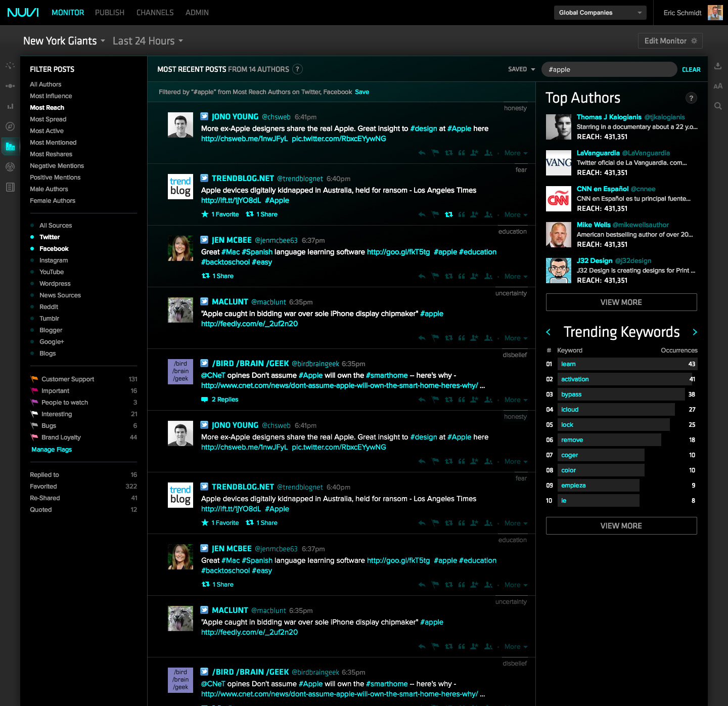Click highlighted retweet icon on first Trendblog.net post
This screenshot has height=706, width=728.
coord(448,215)
